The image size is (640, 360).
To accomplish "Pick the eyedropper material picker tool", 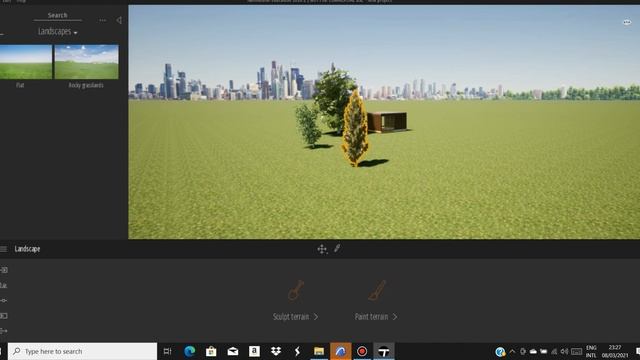I will point(337,248).
